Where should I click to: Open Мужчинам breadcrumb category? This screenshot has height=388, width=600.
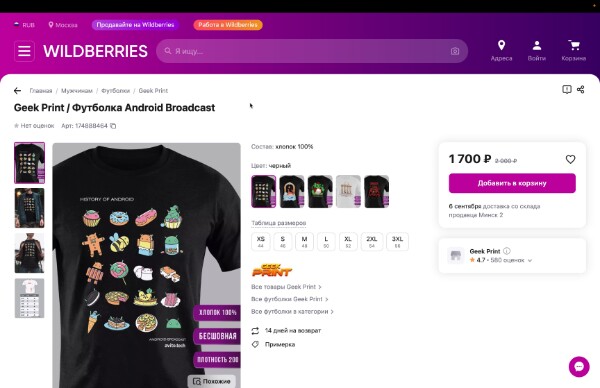pyautogui.click(x=77, y=91)
